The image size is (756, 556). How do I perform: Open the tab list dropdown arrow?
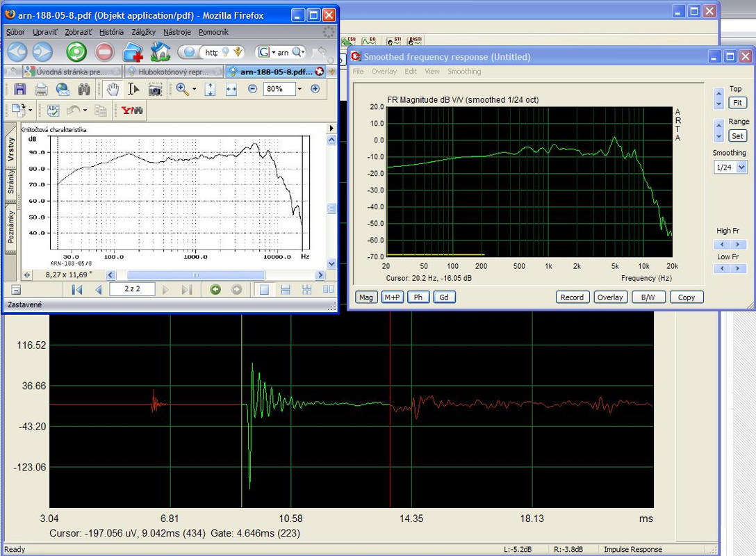tap(331, 72)
